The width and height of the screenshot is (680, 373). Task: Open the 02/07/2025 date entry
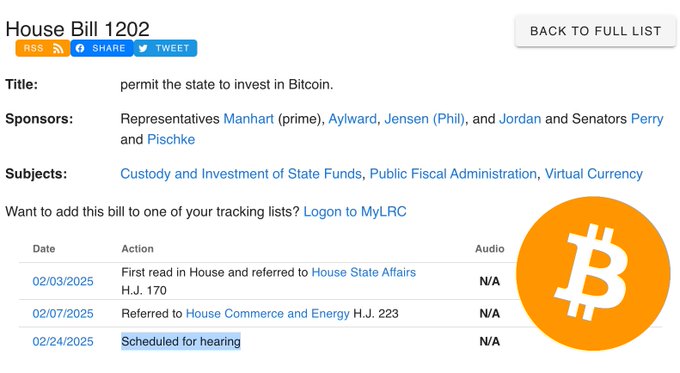click(x=63, y=314)
